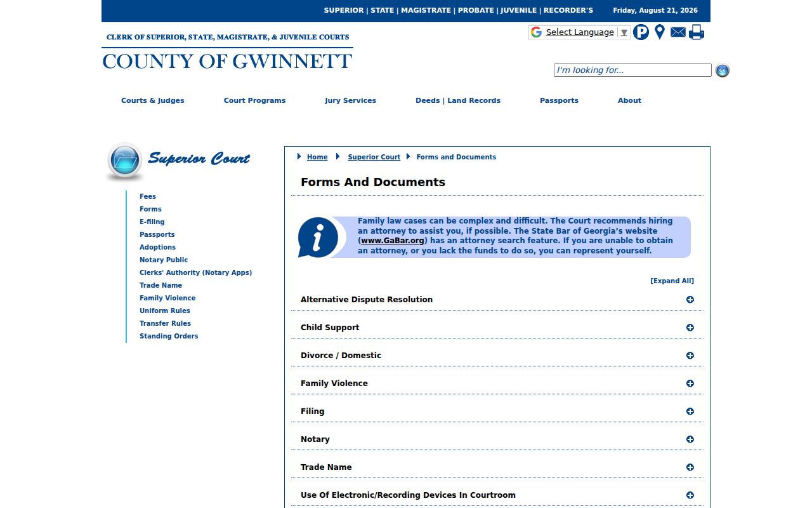Open the Deeds | Land Records menu
The image size is (812, 508).
coord(458,100)
